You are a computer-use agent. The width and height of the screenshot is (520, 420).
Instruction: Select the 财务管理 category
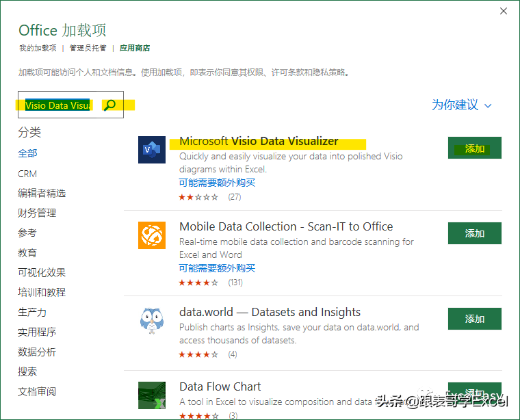click(37, 213)
